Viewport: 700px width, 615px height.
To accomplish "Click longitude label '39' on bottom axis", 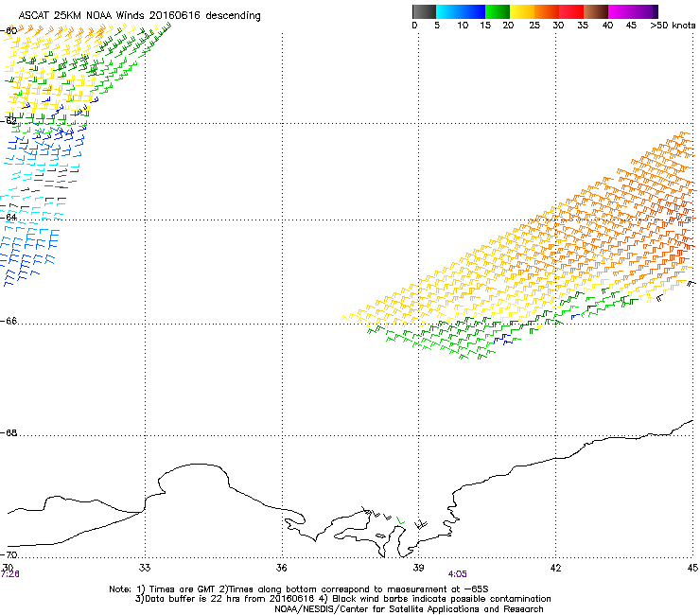I will [x=418, y=568].
